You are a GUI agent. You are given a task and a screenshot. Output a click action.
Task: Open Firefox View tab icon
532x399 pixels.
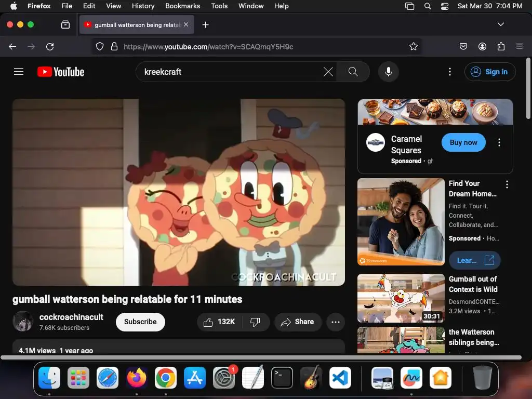click(65, 24)
